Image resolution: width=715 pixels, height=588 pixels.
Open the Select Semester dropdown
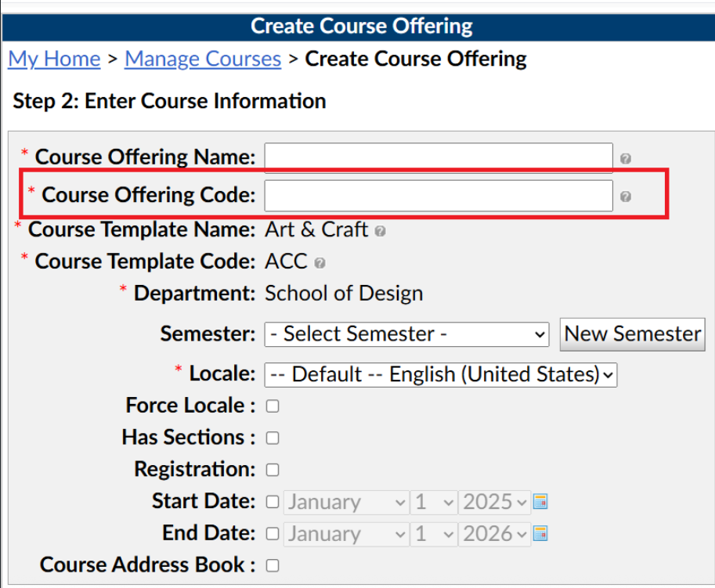point(406,334)
